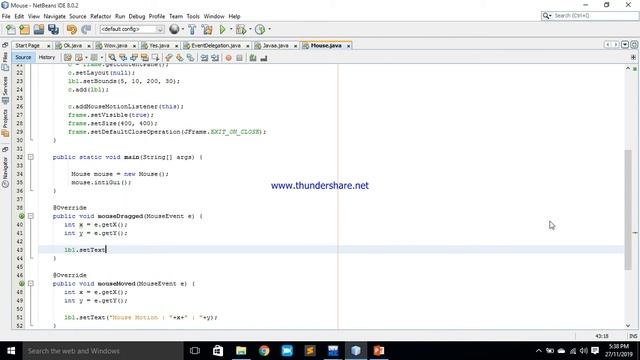Click the Search (Ctrl+I) field
This screenshot has width=640, height=360.
[x=589, y=16]
